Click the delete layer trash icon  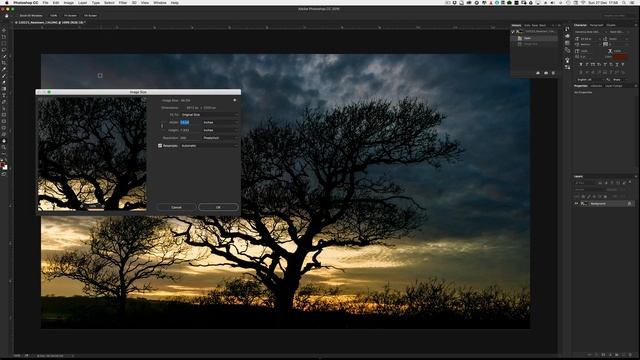coord(630,355)
